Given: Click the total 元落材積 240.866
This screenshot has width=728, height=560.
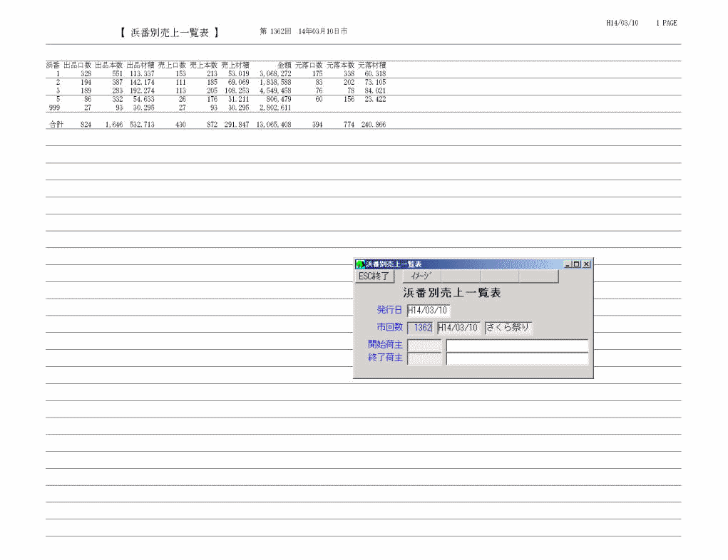Looking at the screenshot, I should [x=374, y=125].
